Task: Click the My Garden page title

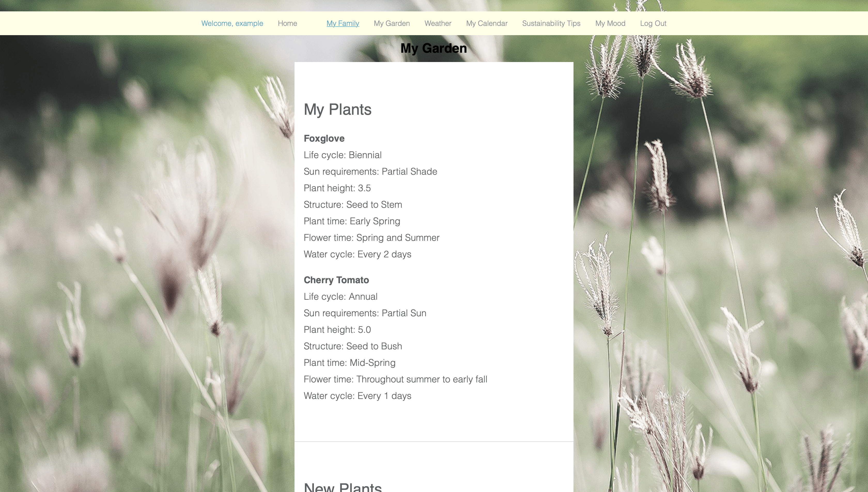Action: point(433,48)
